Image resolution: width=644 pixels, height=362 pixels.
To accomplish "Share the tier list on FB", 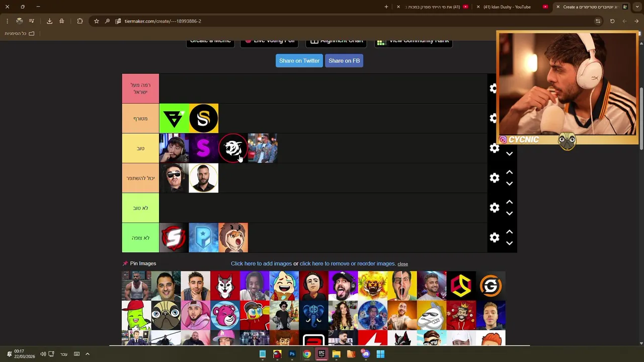I will pos(344,61).
